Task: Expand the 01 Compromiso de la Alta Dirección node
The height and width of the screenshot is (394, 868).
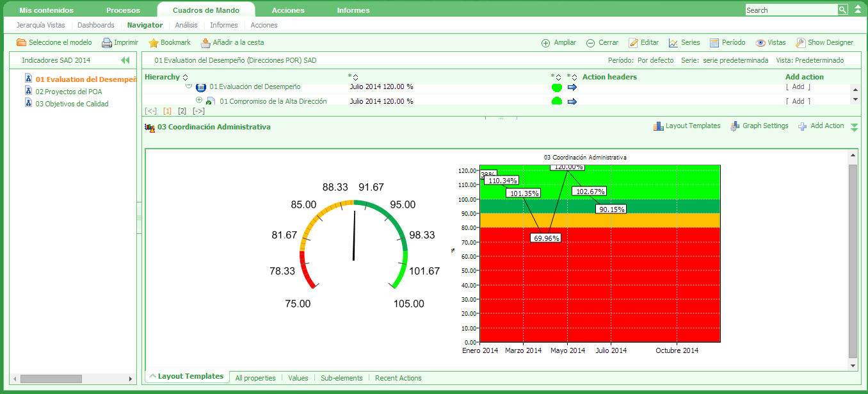Action: pos(198,100)
